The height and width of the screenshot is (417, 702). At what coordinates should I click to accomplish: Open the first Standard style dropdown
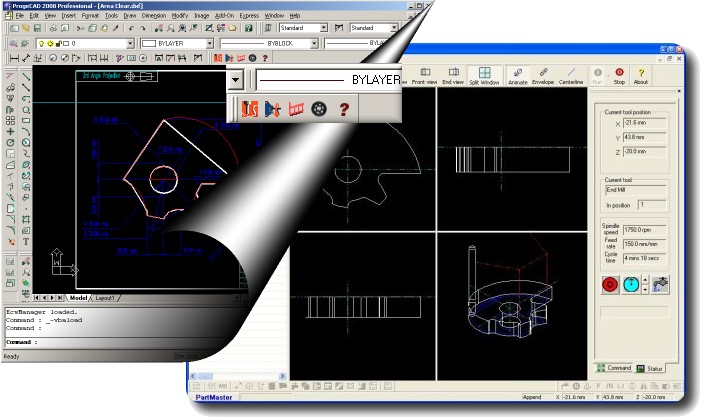click(x=324, y=28)
